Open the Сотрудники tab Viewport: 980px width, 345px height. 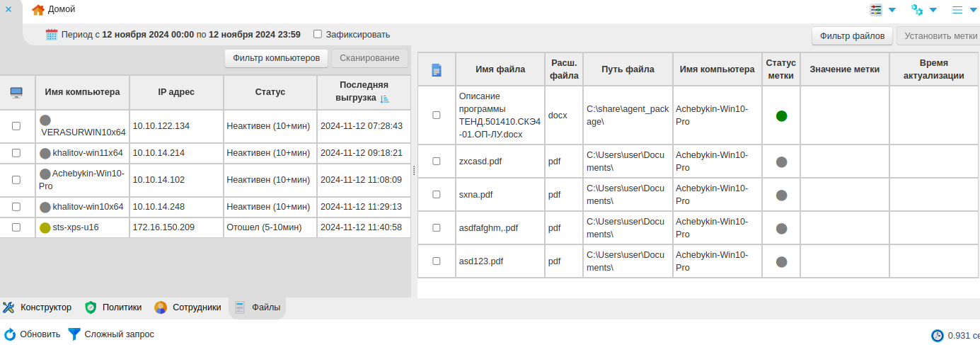(x=188, y=307)
